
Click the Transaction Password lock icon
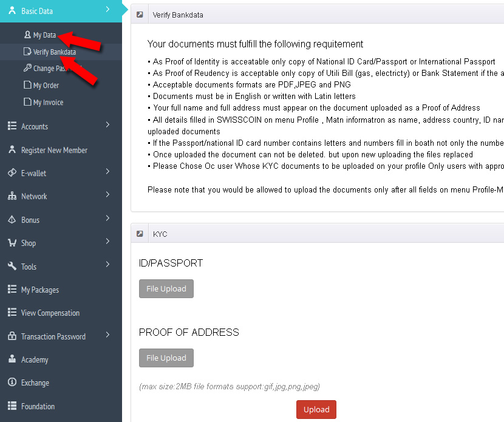(12, 336)
